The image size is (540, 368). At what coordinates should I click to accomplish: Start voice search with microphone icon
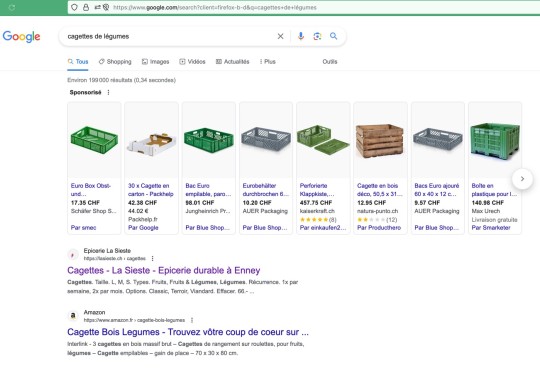pyautogui.click(x=301, y=36)
